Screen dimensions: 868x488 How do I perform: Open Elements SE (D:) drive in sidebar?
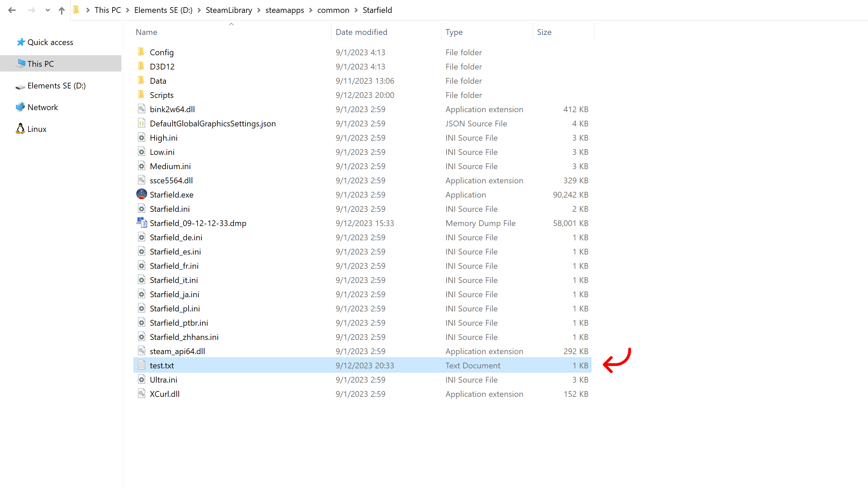tap(57, 86)
